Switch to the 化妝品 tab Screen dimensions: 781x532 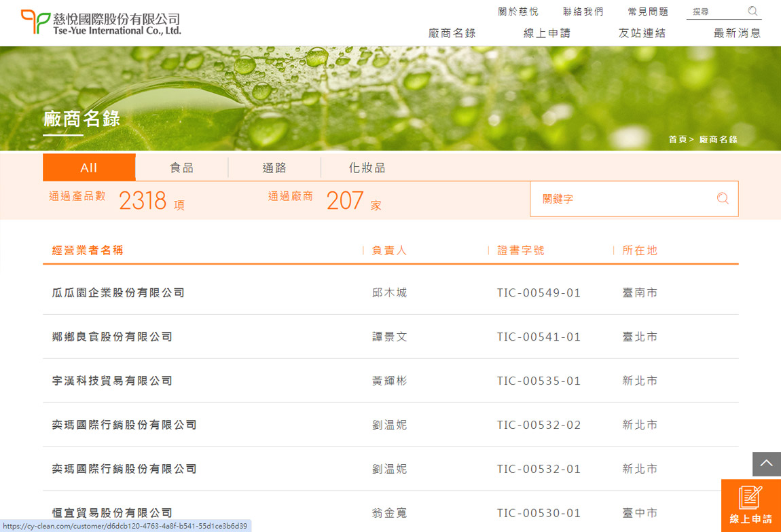click(367, 168)
